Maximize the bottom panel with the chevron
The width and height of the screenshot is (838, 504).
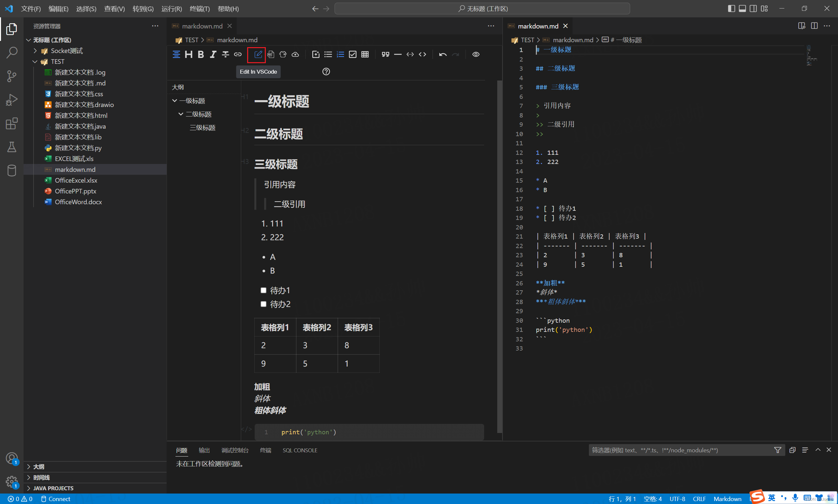818,450
